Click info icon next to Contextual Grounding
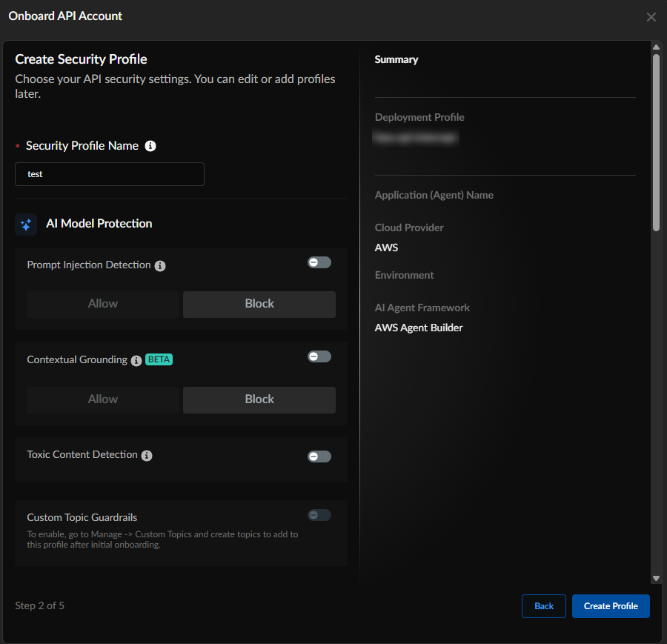667x644 pixels. [x=136, y=360]
